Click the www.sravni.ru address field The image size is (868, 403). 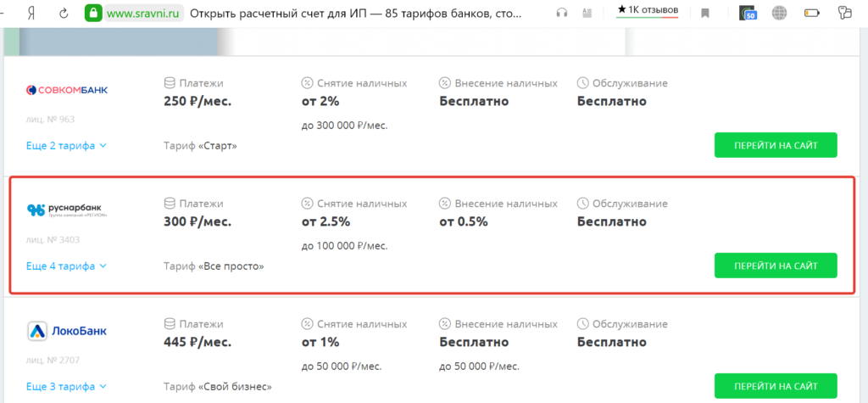pyautogui.click(x=144, y=14)
